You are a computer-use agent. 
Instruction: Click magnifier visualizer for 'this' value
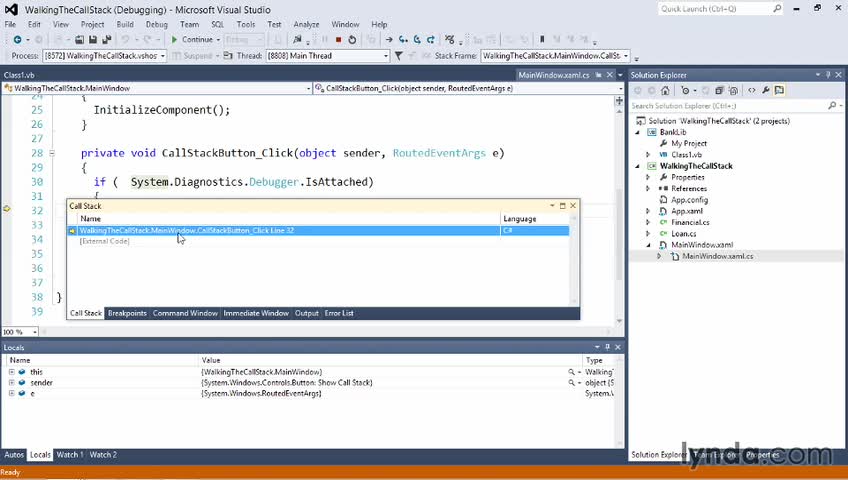point(571,372)
